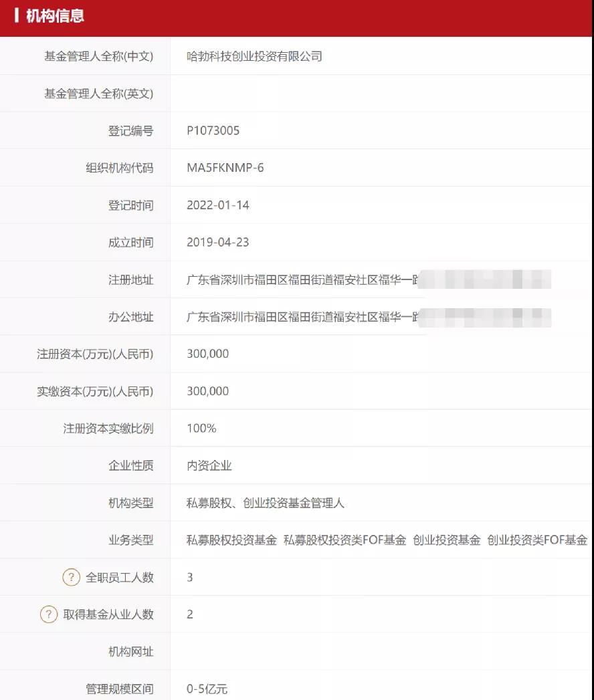594x700 pixels.
Task: Click the 0-5亿元 management scale value
Action: (207, 689)
